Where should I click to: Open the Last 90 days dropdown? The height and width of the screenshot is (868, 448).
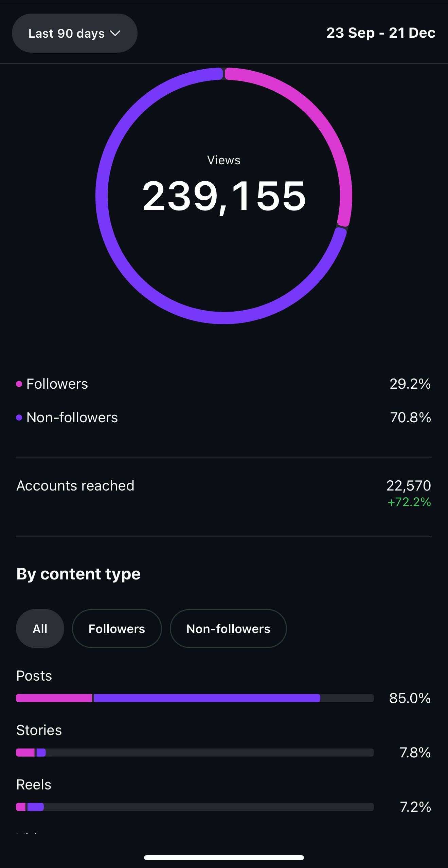(74, 33)
